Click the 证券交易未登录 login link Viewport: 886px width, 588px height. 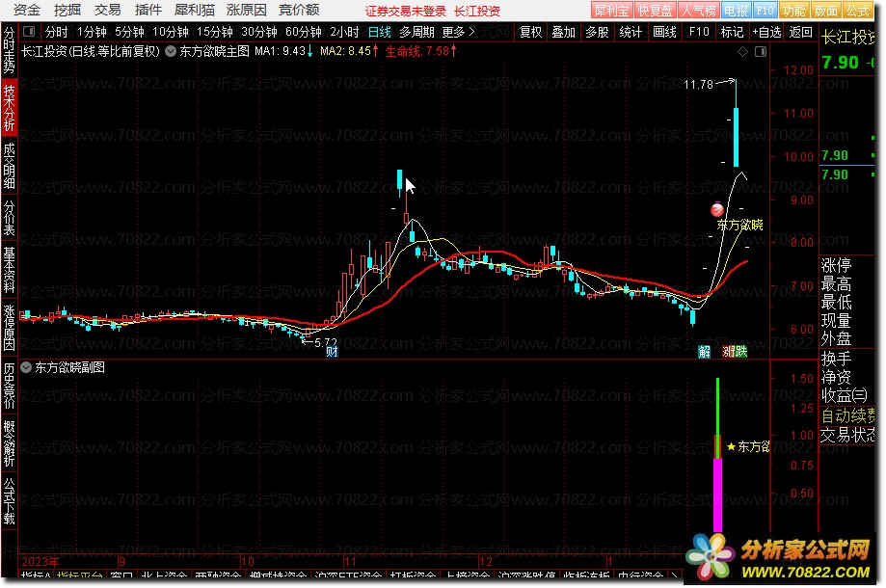pos(405,11)
